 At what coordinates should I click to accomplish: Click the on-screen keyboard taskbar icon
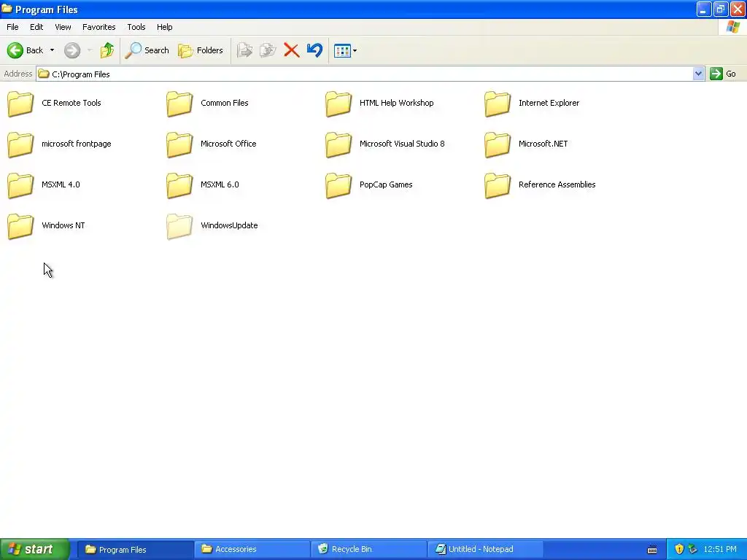click(x=652, y=550)
